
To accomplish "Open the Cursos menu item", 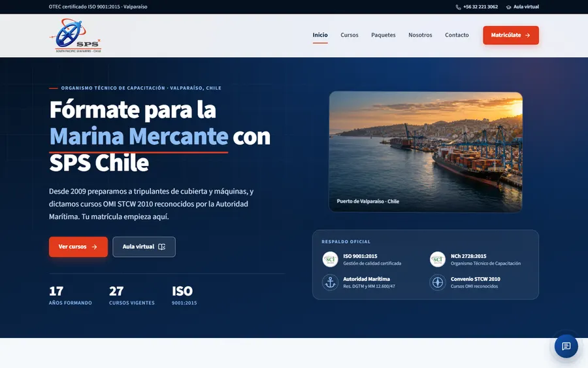I will (x=350, y=35).
